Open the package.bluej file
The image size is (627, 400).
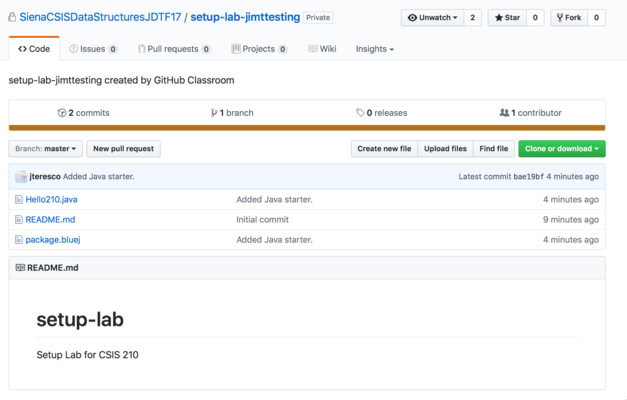point(53,240)
